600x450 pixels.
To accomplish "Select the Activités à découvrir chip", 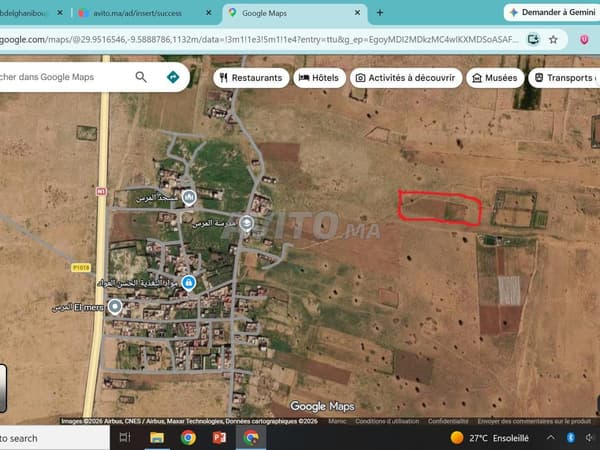I will point(406,78).
